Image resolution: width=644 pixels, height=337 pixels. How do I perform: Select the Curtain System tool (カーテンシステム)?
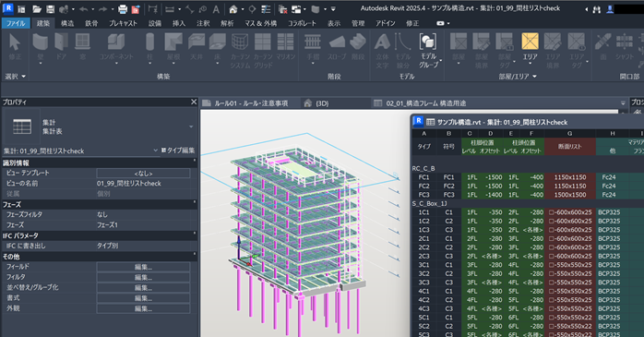pos(240,51)
